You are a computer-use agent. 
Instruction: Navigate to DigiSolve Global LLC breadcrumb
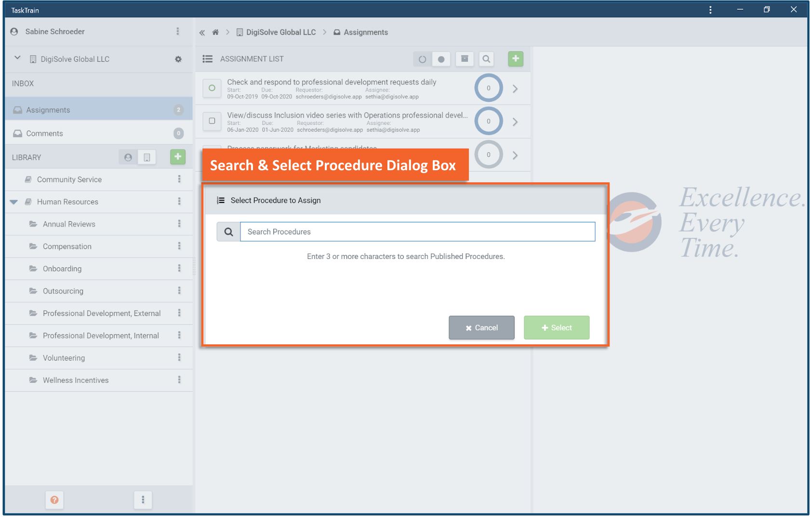coord(276,32)
